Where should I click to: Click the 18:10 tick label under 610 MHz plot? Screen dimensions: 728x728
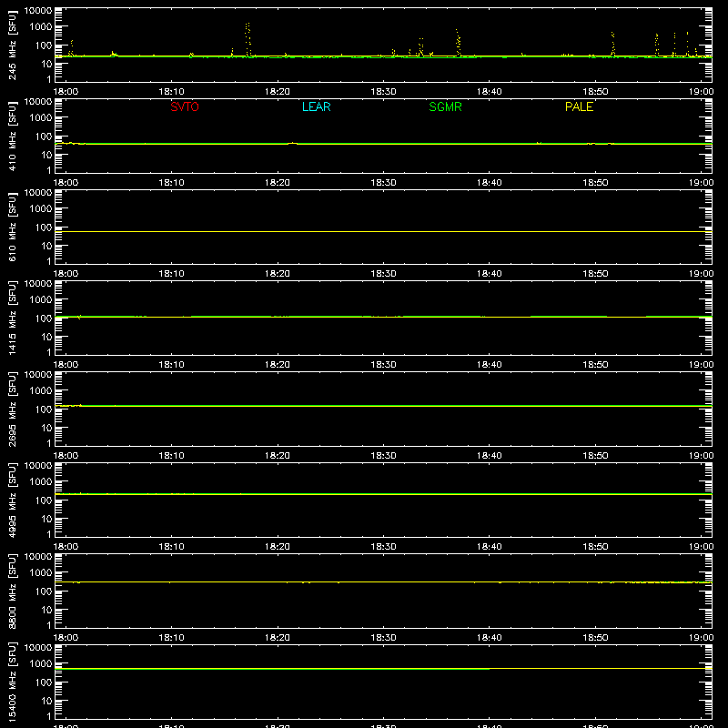[x=171, y=274]
